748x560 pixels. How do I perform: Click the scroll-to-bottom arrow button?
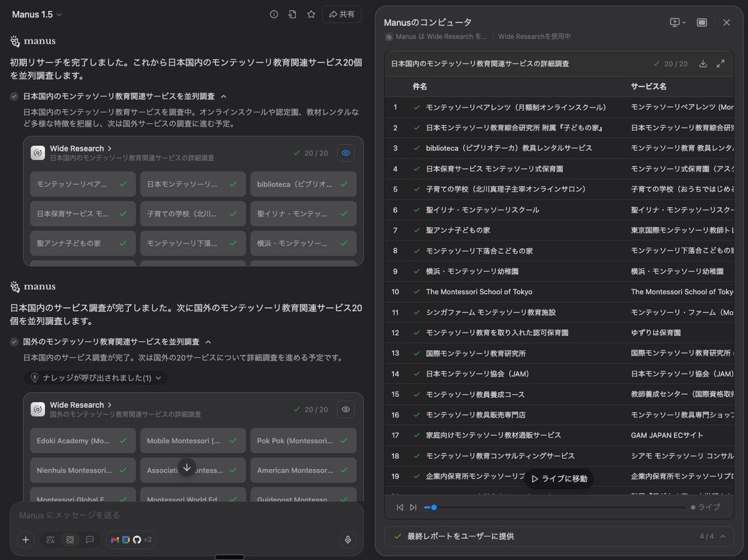point(186,468)
